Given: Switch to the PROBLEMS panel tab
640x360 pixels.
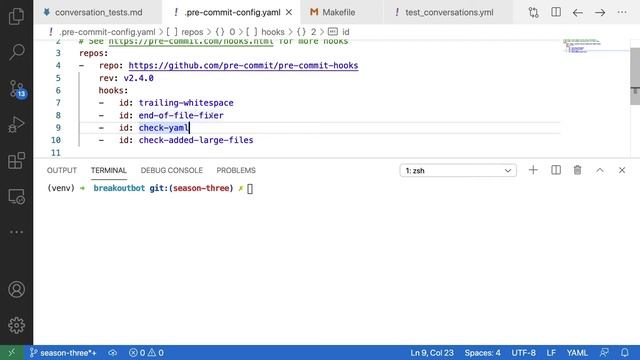Looking at the screenshot, I should tap(236, 170).
